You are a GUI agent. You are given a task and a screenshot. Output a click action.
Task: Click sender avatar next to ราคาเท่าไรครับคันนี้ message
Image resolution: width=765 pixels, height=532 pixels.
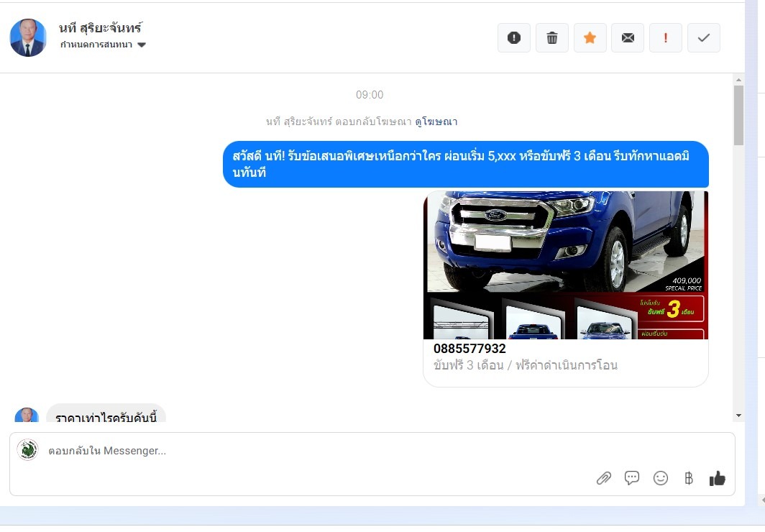click(27, 415)
